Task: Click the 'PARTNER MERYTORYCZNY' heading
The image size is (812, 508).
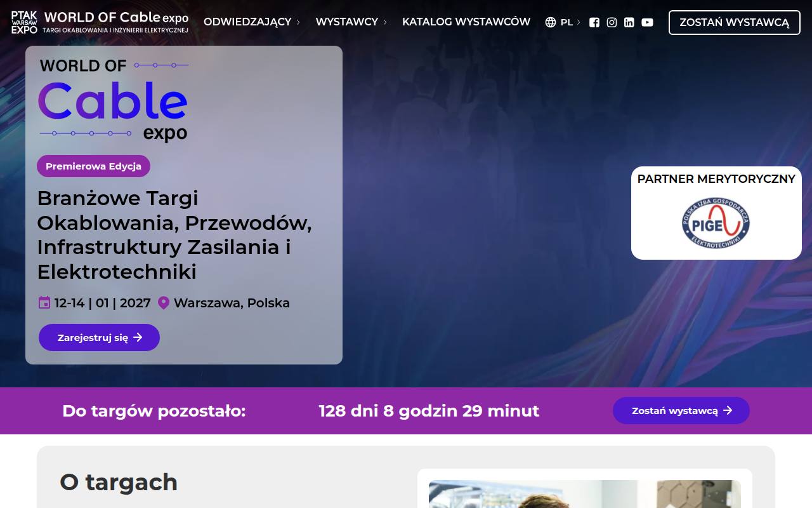Action: click(716, 179)
